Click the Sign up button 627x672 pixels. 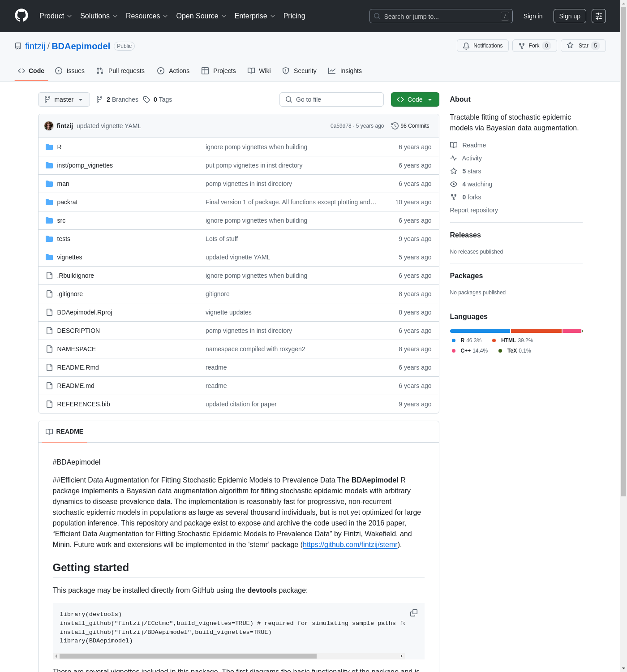569,16
